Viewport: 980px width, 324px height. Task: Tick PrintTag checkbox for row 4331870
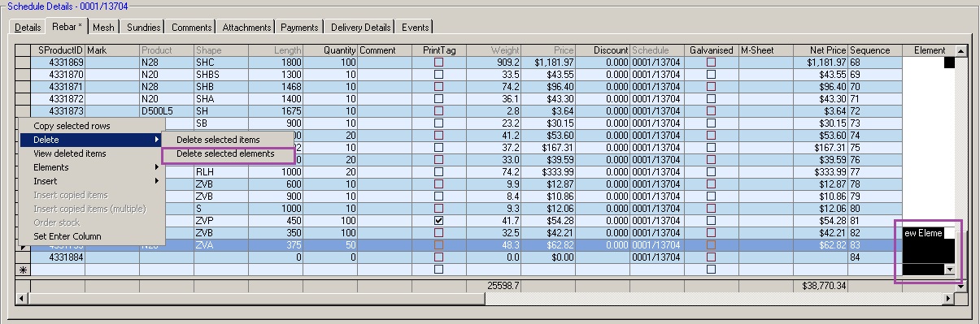click(439, 74)
